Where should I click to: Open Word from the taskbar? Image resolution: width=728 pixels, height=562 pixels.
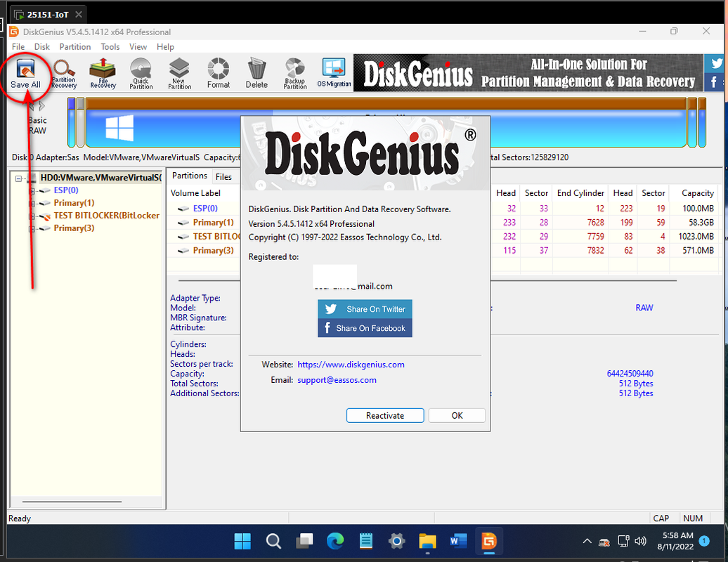click(457, 541)
